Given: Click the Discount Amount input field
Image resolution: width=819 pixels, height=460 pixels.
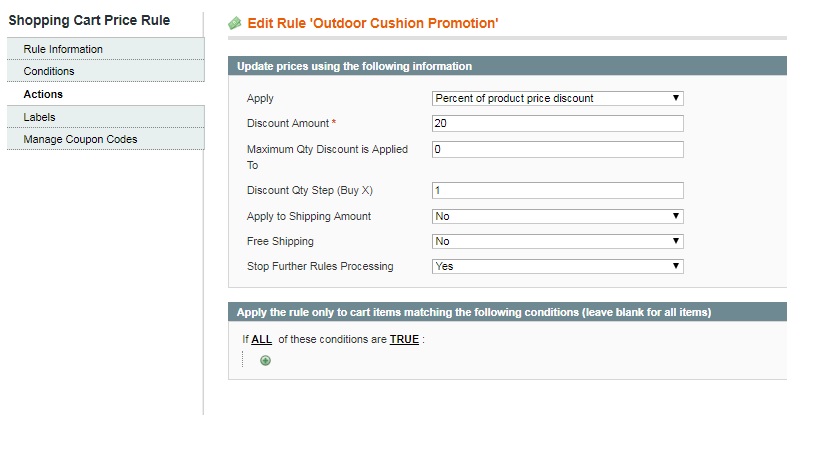Looking at the screenshot, I should click(557, 123).
